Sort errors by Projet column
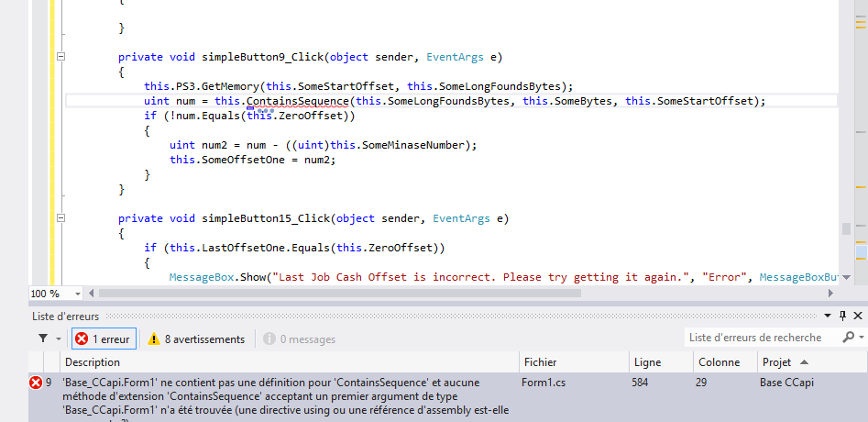868x422 pixels. [812, 362]
